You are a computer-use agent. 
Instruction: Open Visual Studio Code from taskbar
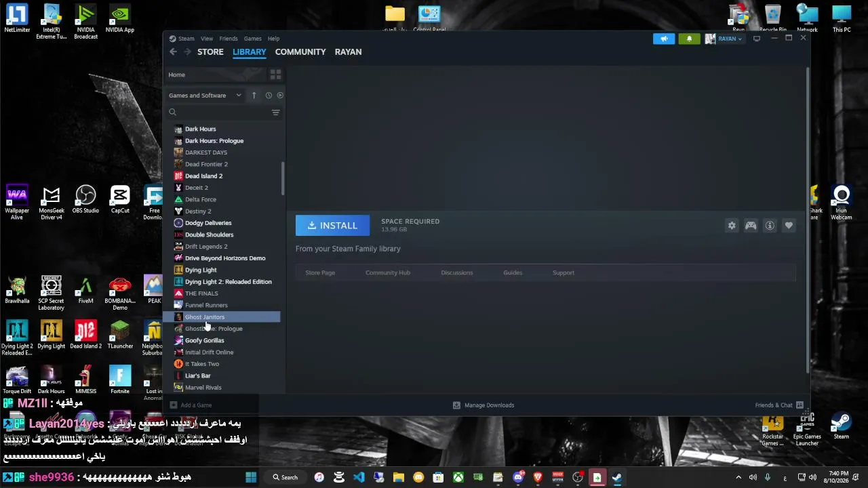coord(359,477)
